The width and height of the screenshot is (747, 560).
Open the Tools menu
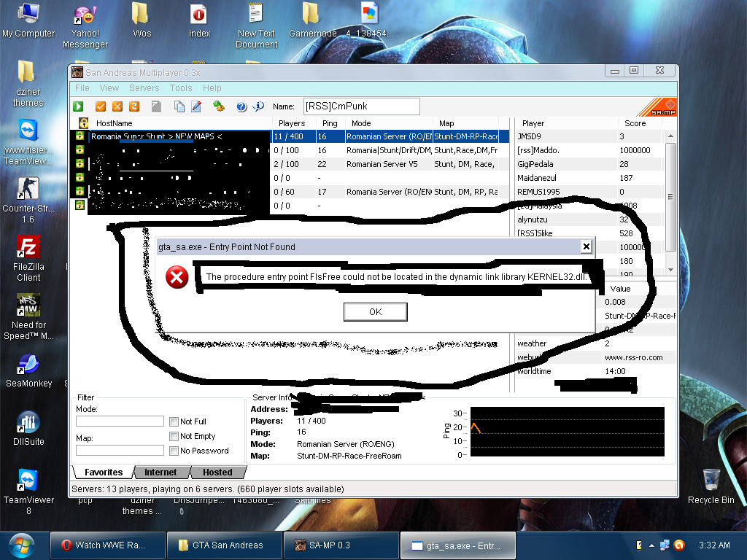click(181, 88)
